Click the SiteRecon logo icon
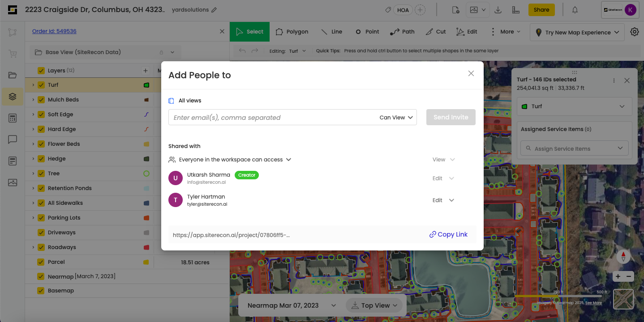The width and height of the screenshot is (644, 322). tap(12, 10)
